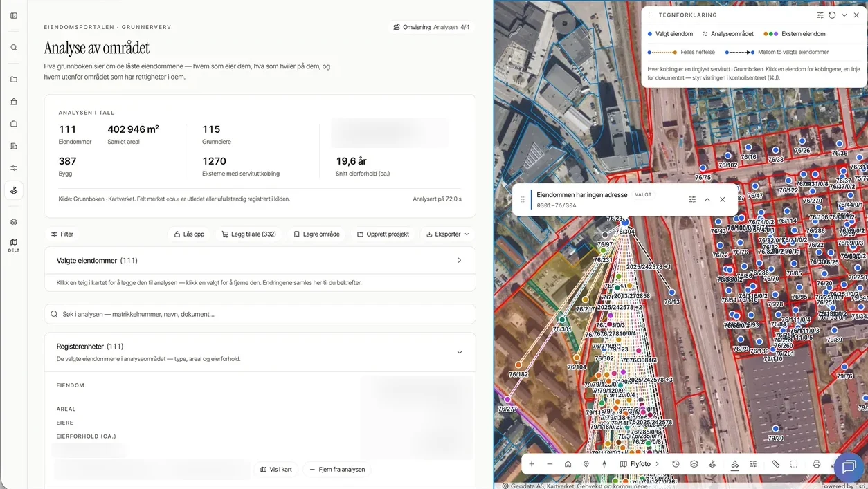Select the active shapes tool in map toolbar
Image resolution: width=868 pixels, height=489 pixels.
click(x=734, y=464)
